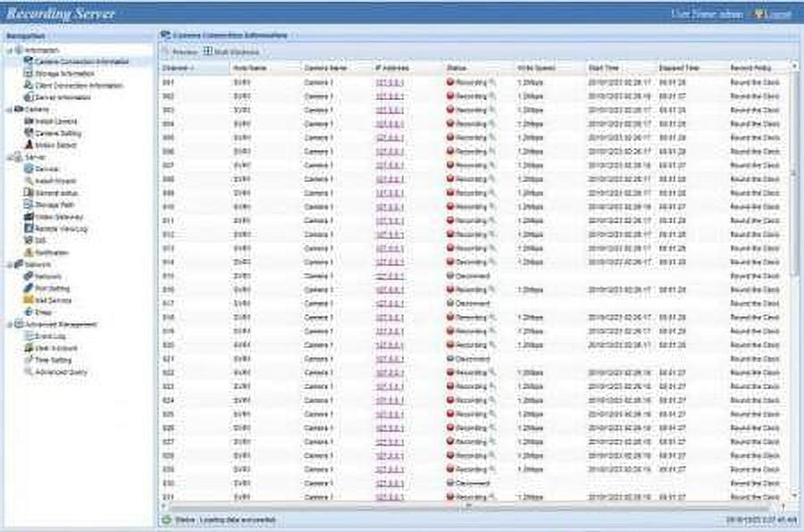Click the Status column header
This screenshot has width=804, height=532.
click(x=456, y=67)
